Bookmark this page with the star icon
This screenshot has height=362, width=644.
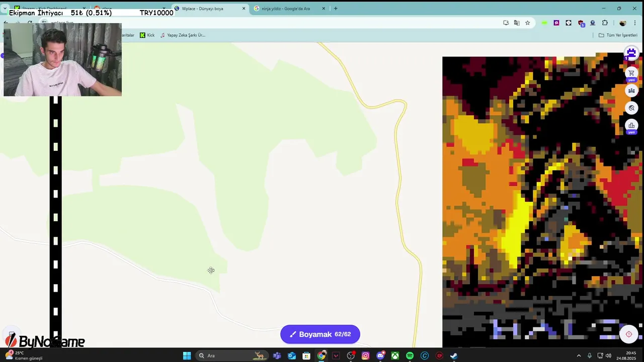pos(527,23)
